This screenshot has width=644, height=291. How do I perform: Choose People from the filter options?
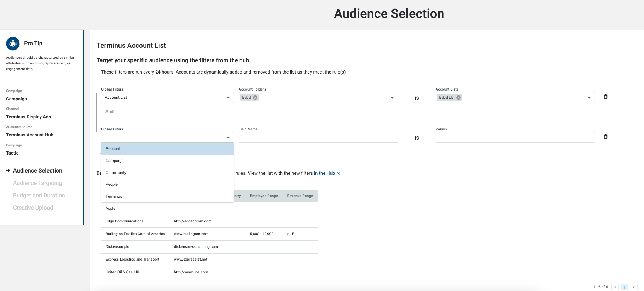click(x=168, y=184)
